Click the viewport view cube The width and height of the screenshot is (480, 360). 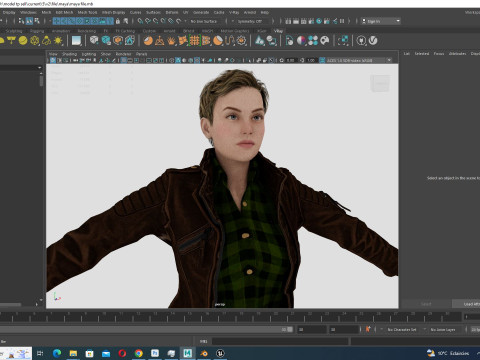380,83
